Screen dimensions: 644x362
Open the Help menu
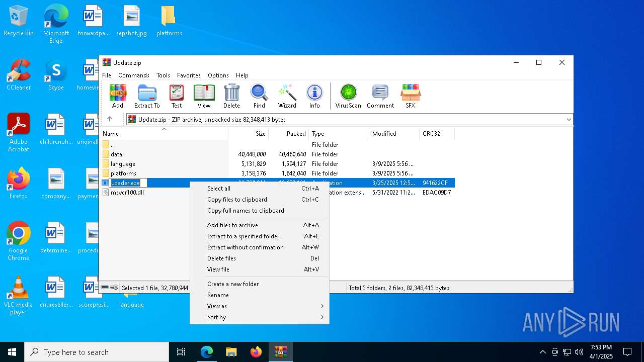pyautogui.click(x=242, y=75)
